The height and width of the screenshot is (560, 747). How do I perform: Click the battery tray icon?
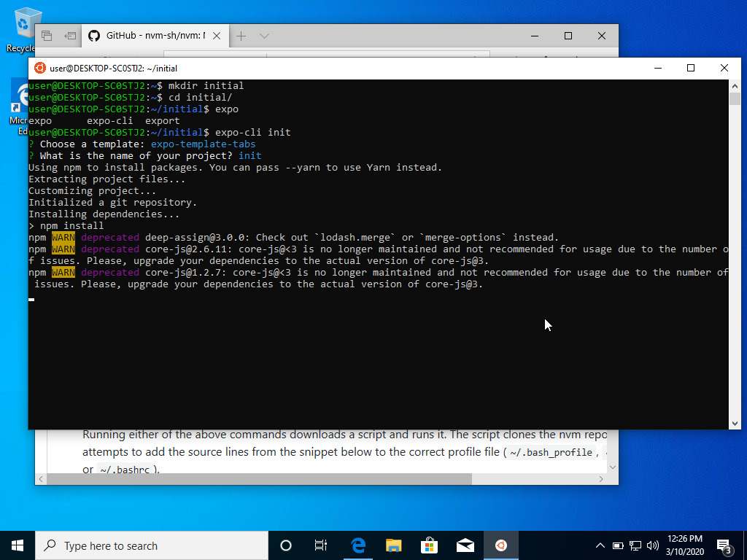coord(618,545)
